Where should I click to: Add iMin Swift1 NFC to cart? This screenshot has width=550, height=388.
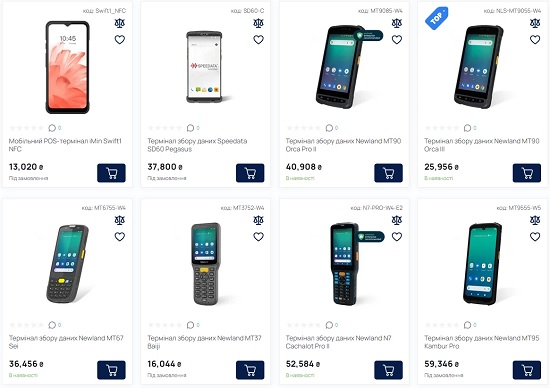click(x=111, y=173)
